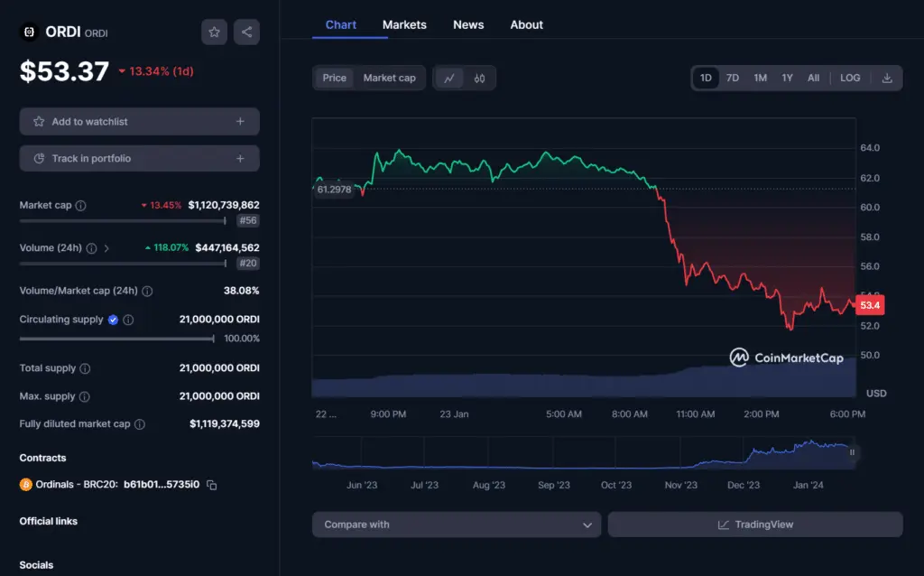Copy the Ordinals BRC20 contract address
Screen dimensions: 924x576
coord(210,485)
